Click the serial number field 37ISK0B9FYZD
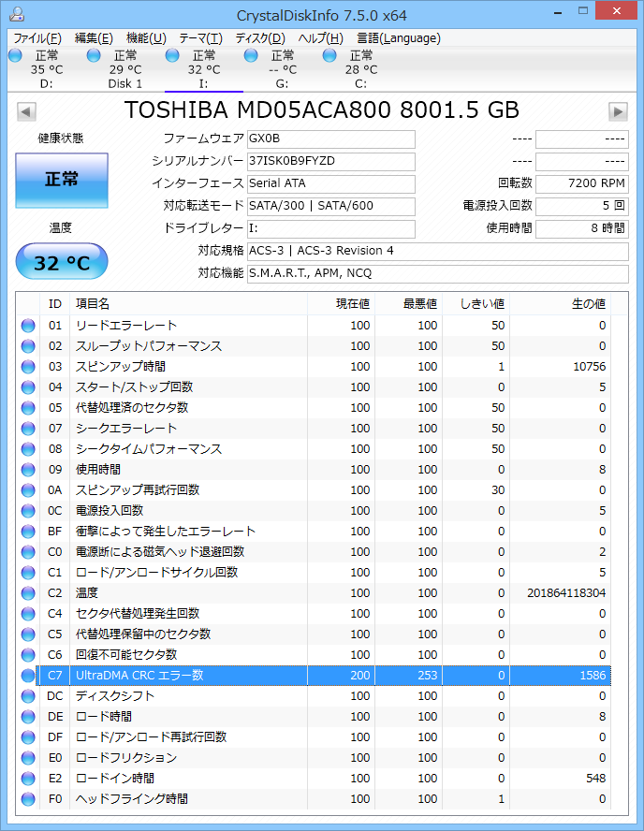This screenshot has width=644, height=831. (x=331, y=162)
